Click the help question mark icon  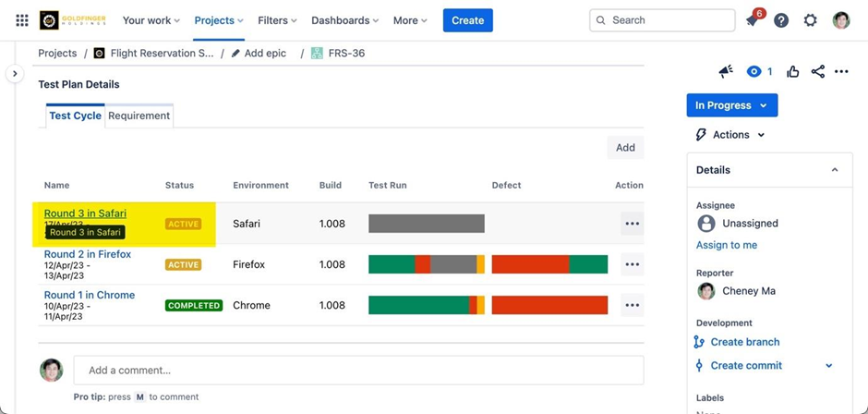[x=781, y=20]
